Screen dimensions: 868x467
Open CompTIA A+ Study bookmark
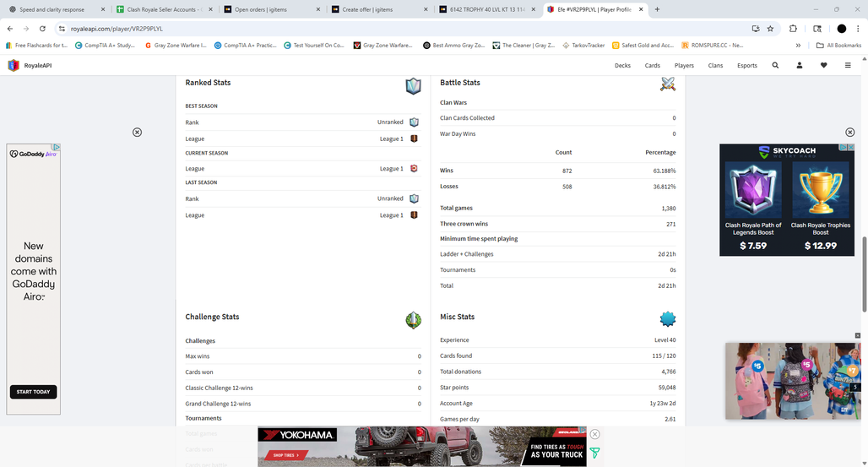[x=106, y=46]
